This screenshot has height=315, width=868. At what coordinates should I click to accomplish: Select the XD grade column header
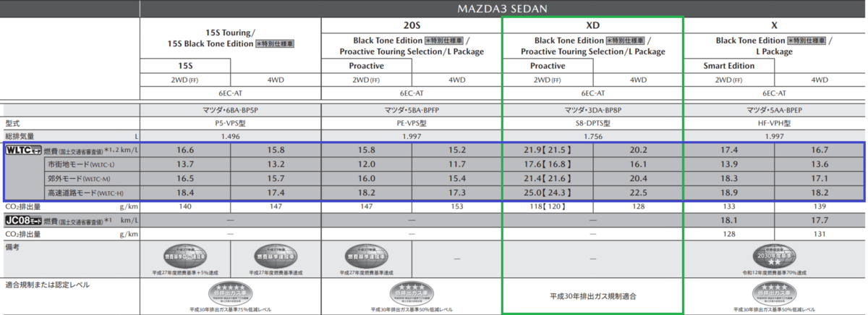coord(592,25)
